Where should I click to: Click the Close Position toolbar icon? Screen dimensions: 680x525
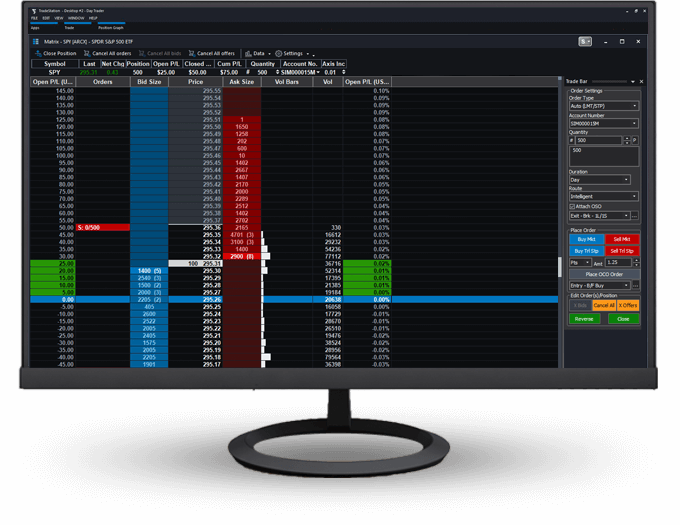click(39, 53)
